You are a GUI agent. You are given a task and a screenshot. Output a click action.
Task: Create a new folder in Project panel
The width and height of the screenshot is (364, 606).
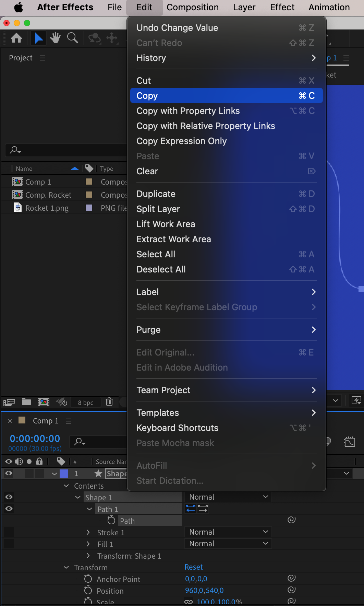tap(26, 402)
